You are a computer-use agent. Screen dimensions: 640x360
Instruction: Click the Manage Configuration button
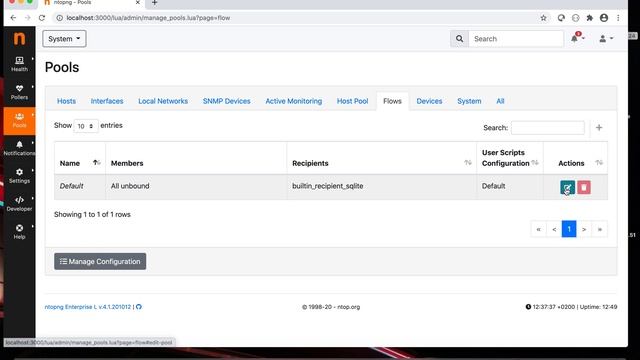100,261
